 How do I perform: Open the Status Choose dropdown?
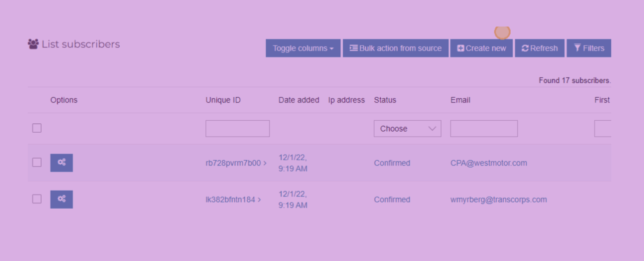coord(407,129)
